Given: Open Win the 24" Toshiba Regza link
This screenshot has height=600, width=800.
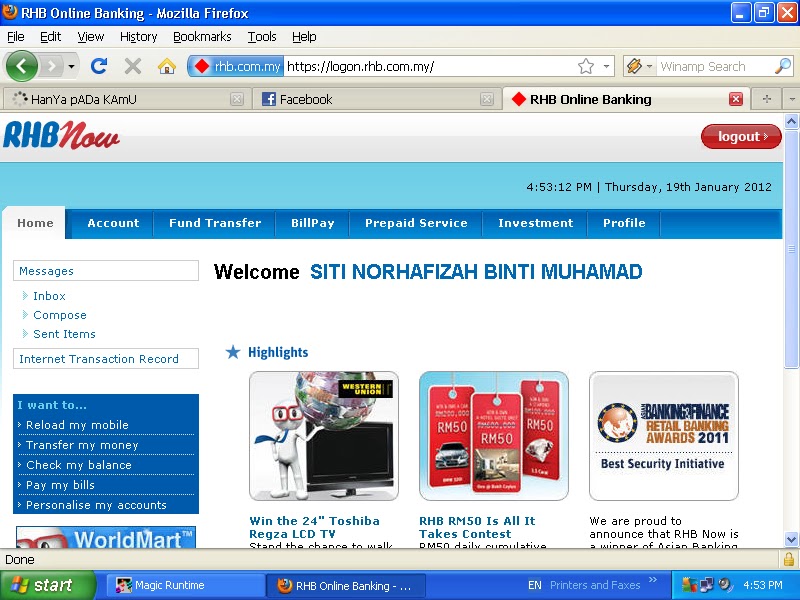Looking at the screenshot, I should [314, 528].
